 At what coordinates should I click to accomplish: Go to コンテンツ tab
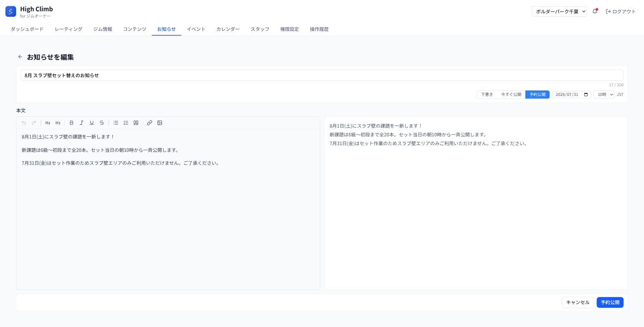(134, 29)
